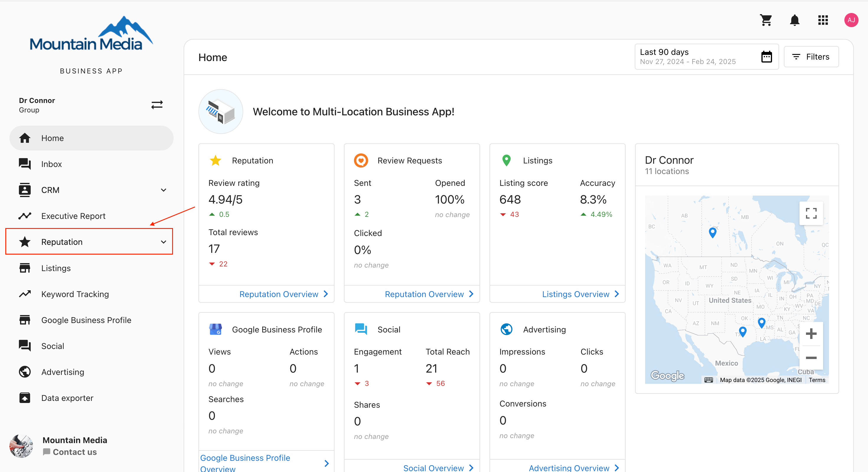Click the map pin in Texas

pyautogui.click(x=742, y=331)
